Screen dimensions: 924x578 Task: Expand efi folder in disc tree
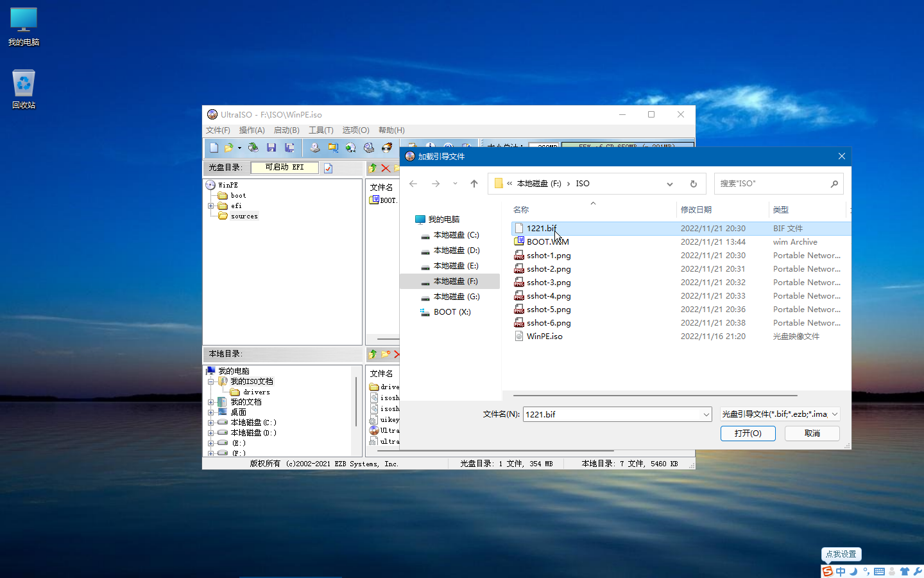click(210, 206)
